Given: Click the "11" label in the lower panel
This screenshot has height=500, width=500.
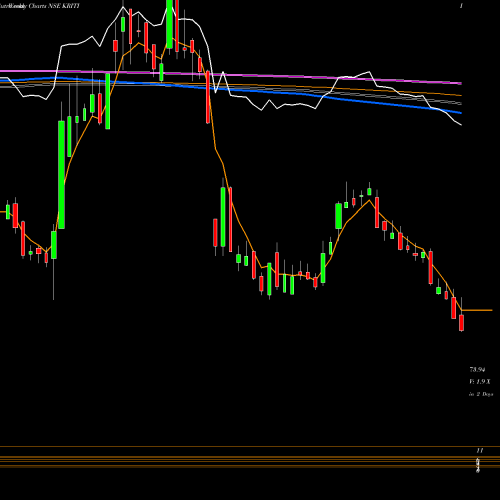Looking at the screenshot, I should pyautogui.click(x=479, y=450).
